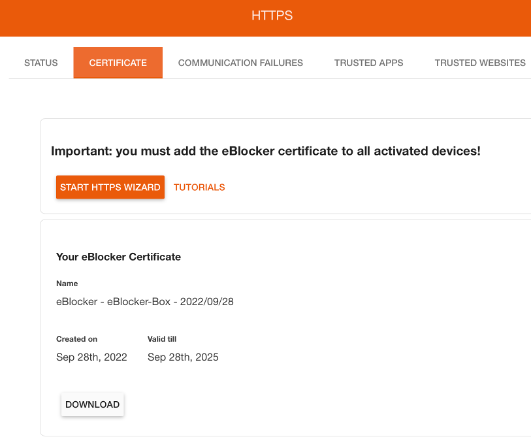532x442 pixels.
Task: Select the Sep 28th, 2025 expiry date
Action: (183, 357)
